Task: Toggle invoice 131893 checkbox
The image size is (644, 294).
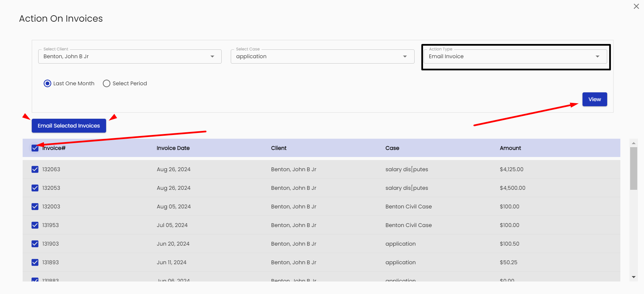Action: 35,263
